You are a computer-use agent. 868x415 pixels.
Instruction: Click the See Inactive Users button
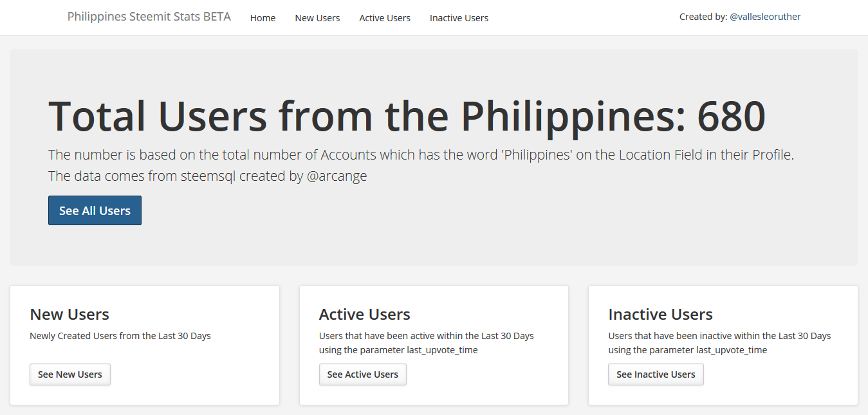pos(656,374)
